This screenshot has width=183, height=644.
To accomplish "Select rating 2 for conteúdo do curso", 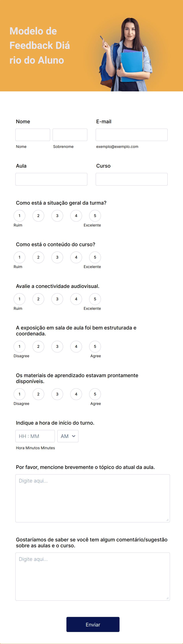I will pyautogui.click(x=38, y=257).
